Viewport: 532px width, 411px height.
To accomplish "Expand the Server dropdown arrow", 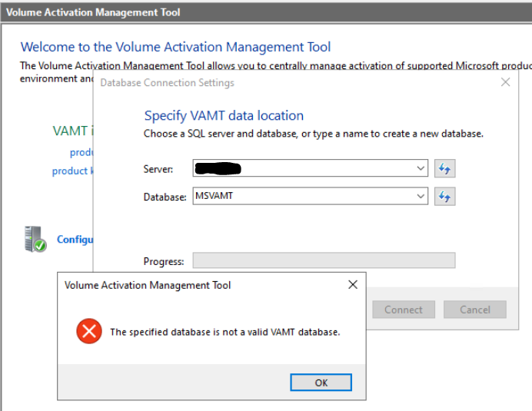I will click(x=421, y=168).
